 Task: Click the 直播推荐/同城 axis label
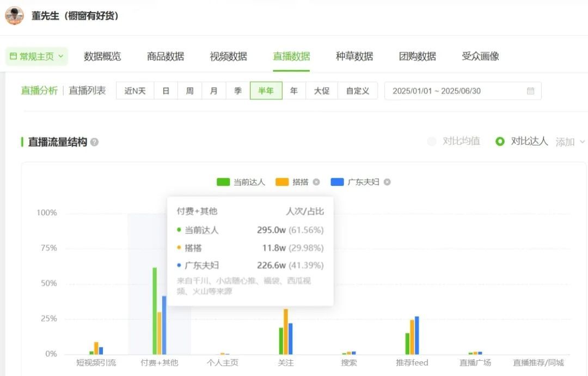click(538, 363)
